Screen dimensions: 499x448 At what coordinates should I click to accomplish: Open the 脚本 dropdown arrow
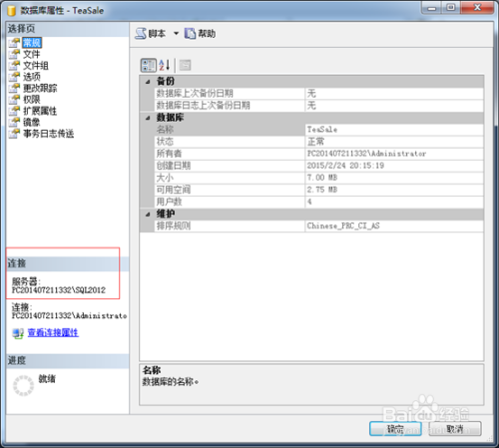(176, 33)
